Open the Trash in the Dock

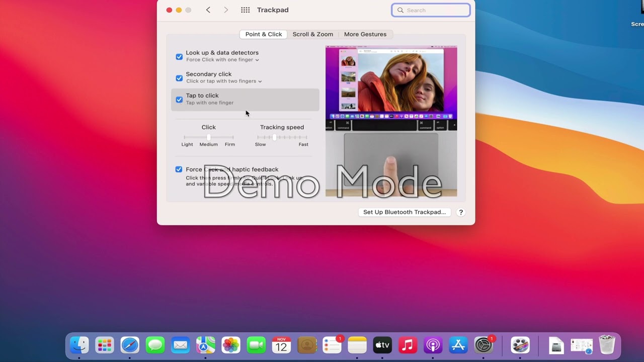(x=607, y=345)
